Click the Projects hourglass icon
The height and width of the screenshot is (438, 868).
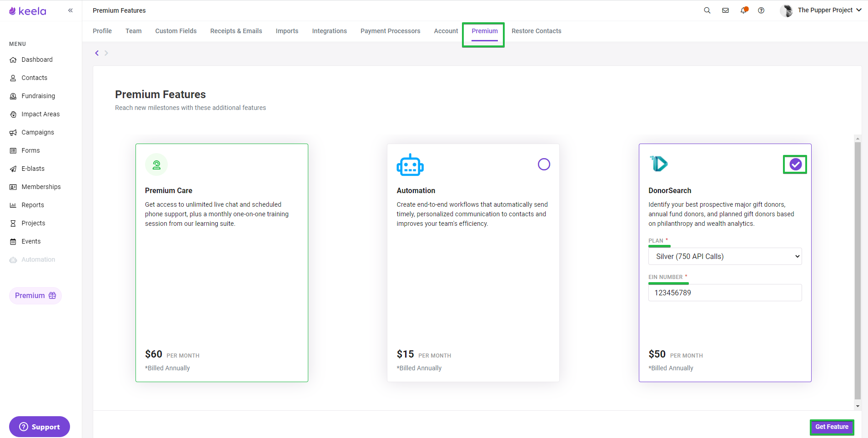coord(13,223)
